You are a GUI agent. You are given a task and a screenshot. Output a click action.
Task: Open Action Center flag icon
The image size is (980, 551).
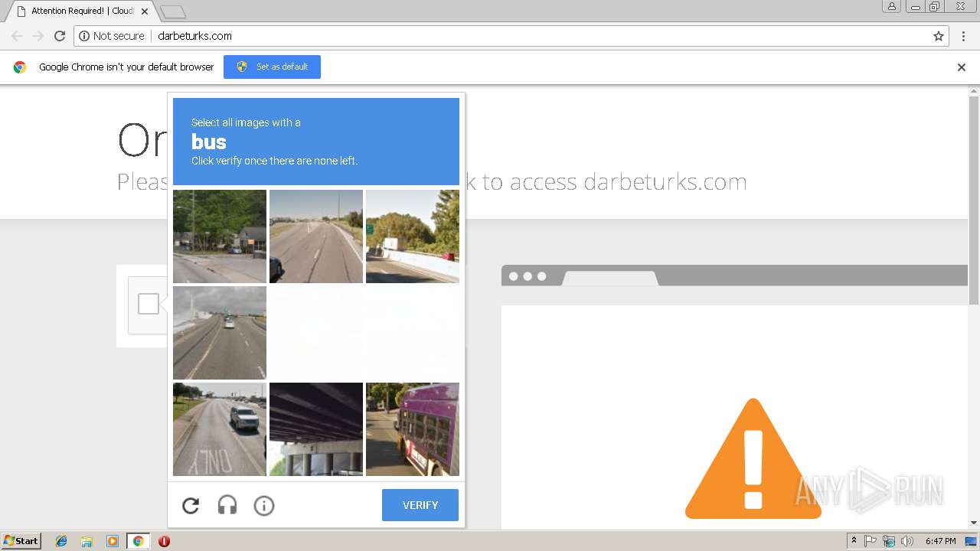pos(871,541)
